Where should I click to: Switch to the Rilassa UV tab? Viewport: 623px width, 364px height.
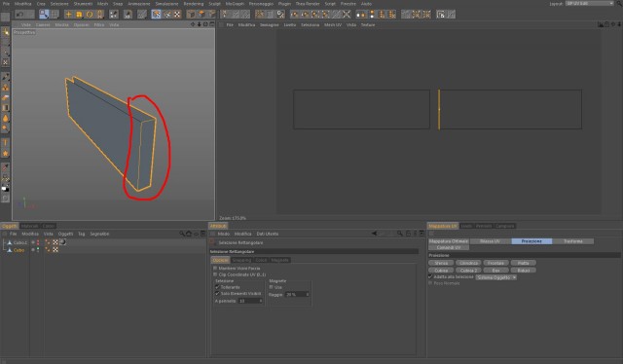[x=490, y=241]
